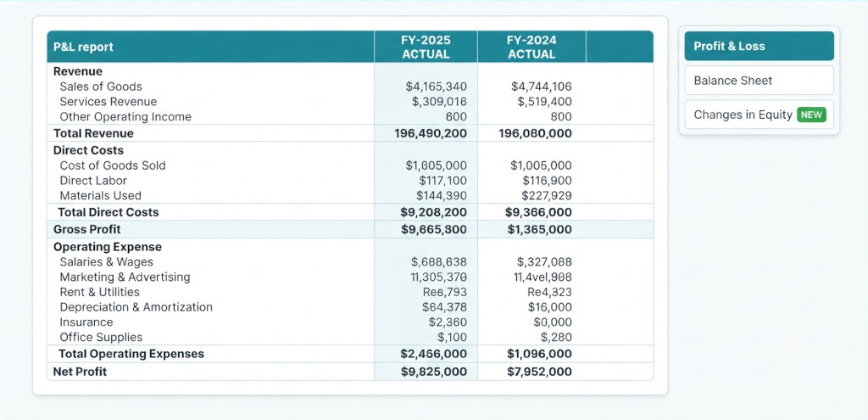The width and height of the screenshot is (868, 420).
Task: Select the Direct Labor row
Action: [350, 181]
